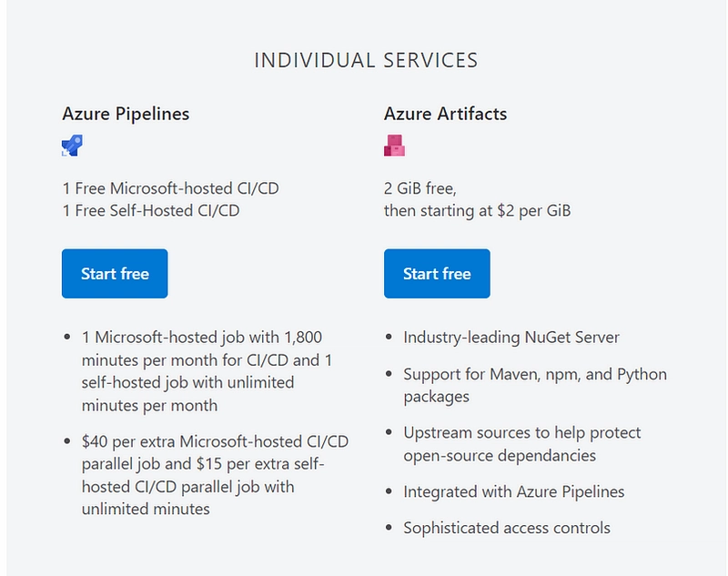Click 'self-hosted job with unlimited' text line

[x=187, y=383]
